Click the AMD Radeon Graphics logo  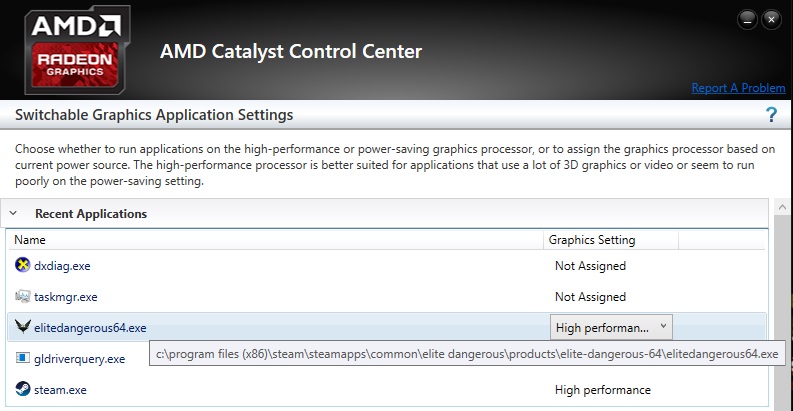coord(77,50)
